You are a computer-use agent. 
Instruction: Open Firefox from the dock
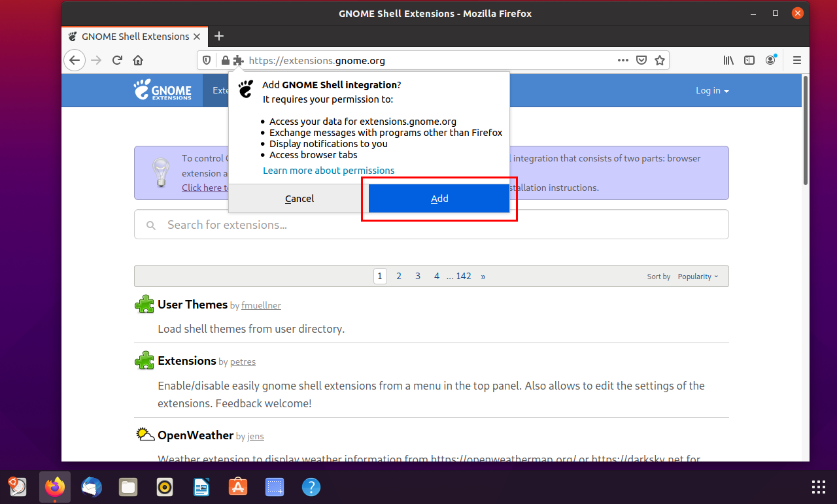[55, 487]
